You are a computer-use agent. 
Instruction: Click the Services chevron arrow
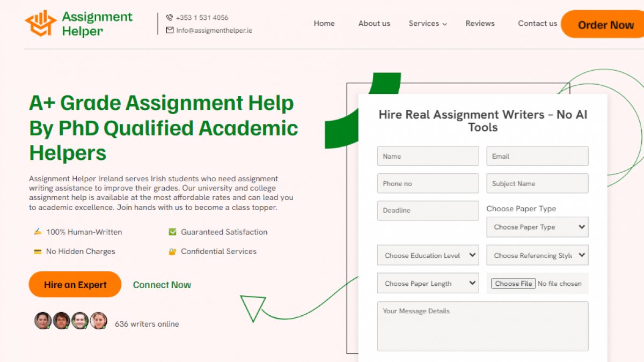click(x=444, y=24)
